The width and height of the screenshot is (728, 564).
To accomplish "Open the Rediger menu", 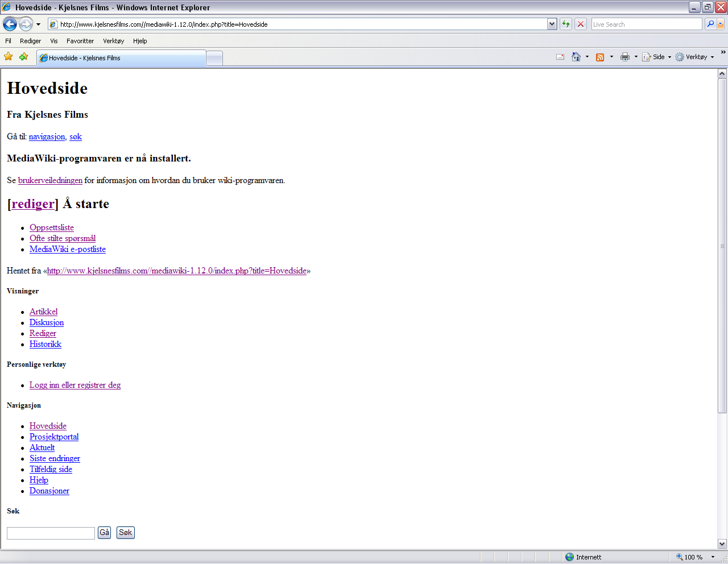I will [30, 41].
